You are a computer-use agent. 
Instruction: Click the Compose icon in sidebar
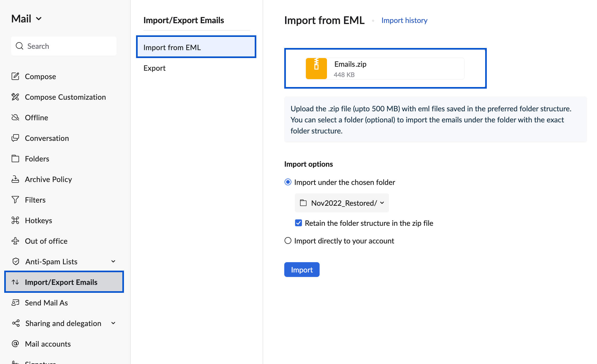15,76
